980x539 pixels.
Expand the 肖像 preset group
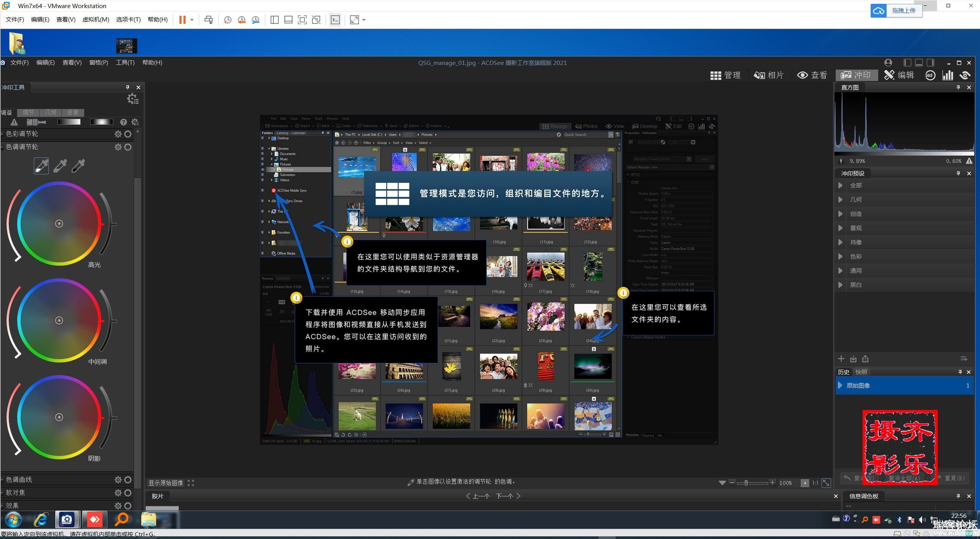[x=841, y=242]
